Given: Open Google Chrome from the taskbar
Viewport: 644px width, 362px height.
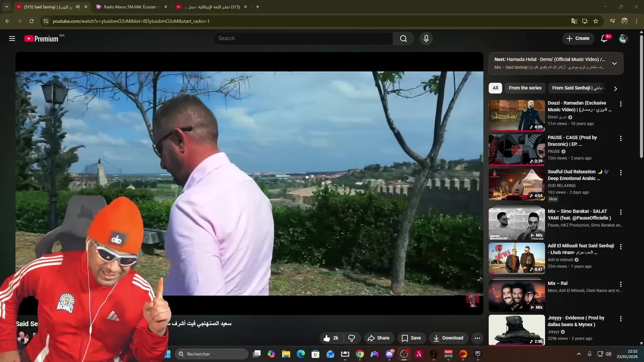Looking at the screenshot, I should point(360,354).
